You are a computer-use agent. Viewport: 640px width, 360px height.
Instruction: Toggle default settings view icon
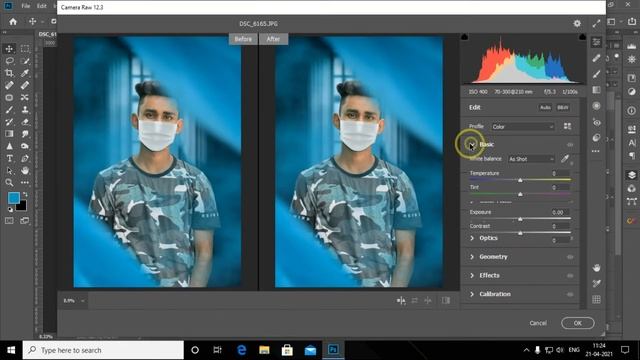[x=446, y=300]
